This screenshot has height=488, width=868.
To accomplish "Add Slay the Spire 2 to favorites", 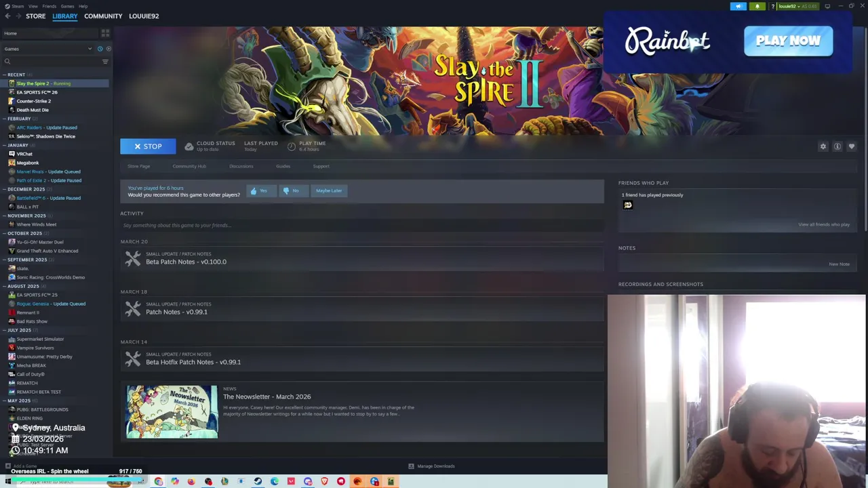I will pos(852,146).
